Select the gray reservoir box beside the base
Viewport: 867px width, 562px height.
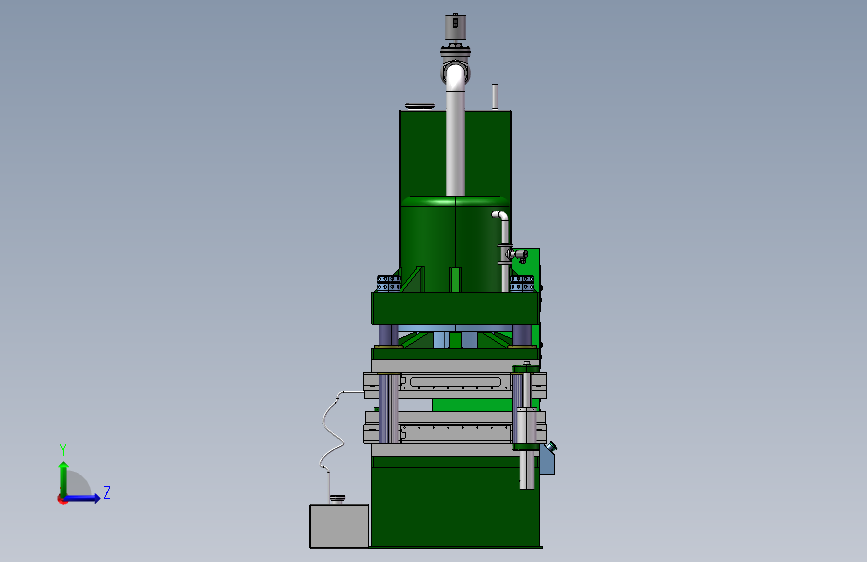(x=339, y=525)
